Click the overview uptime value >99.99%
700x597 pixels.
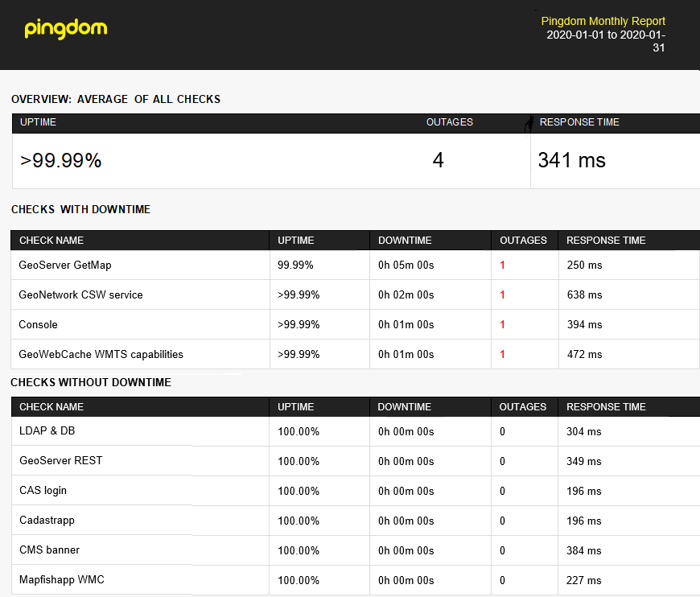pyautogui.click(x=60, y=160)
